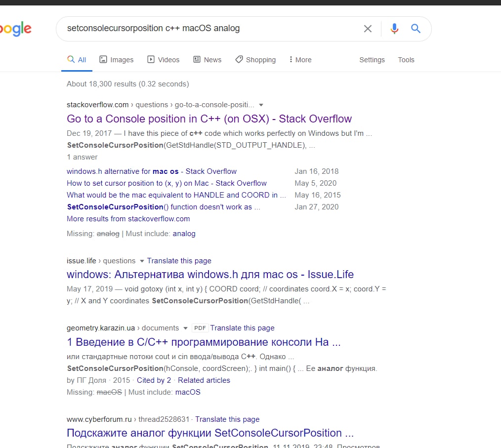This screenshot has height=448, width=501.
Task: Click 'www.cyberforum.ru › thread2528631' URL text
Action: pyautogui.click(x=128, y=419)
